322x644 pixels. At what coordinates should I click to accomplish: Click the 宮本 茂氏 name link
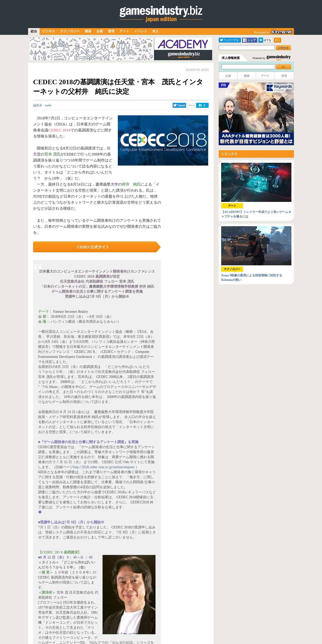click(52, 154)
